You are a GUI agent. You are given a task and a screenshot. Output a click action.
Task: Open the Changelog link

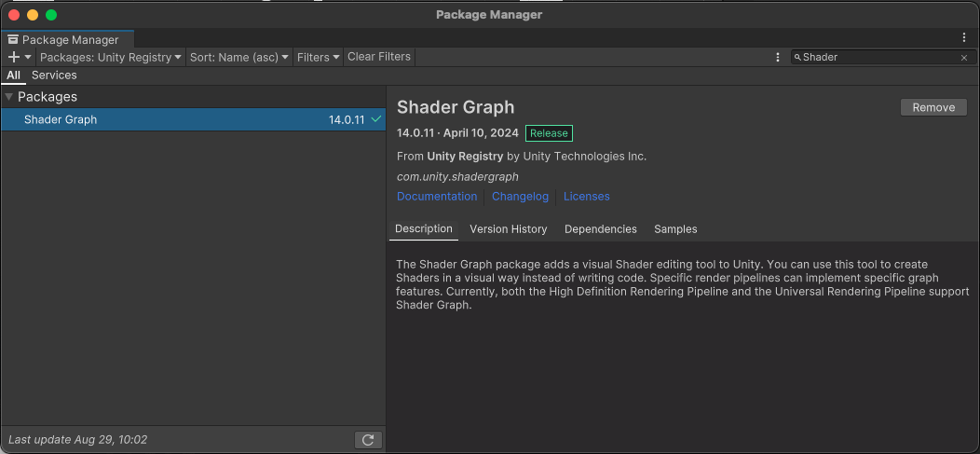coord(520,197)
